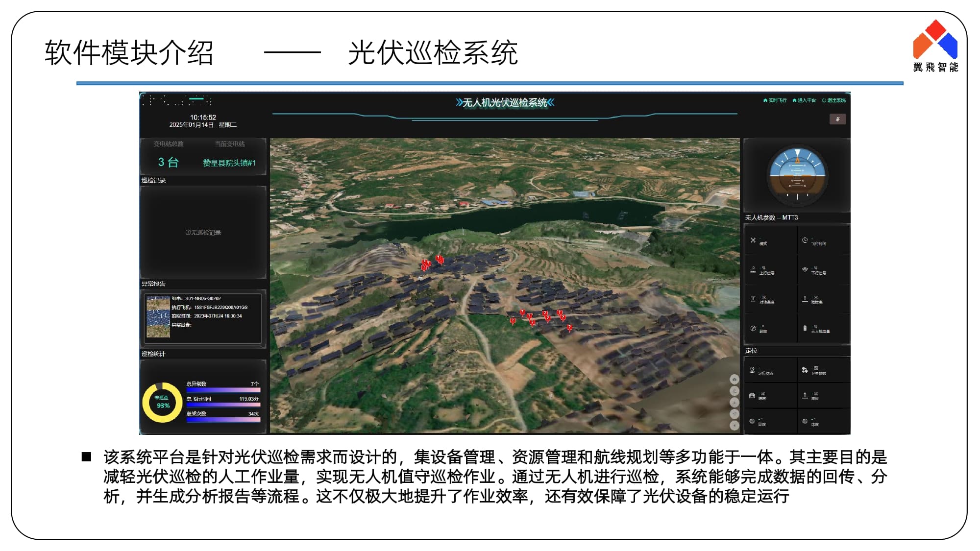This screenshot has width=980, height=551.
Task: Open the anomaly report thumbnail image
Action: point(158,317)
